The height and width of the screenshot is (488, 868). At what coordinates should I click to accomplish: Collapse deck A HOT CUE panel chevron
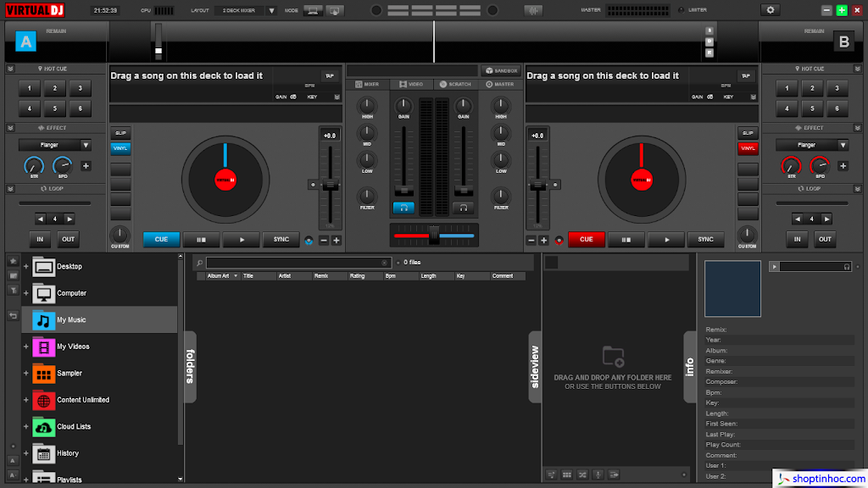click(10, 69)
